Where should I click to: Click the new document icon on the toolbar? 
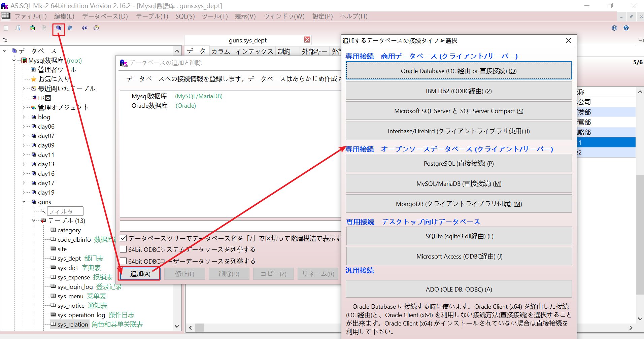(5, 28)
